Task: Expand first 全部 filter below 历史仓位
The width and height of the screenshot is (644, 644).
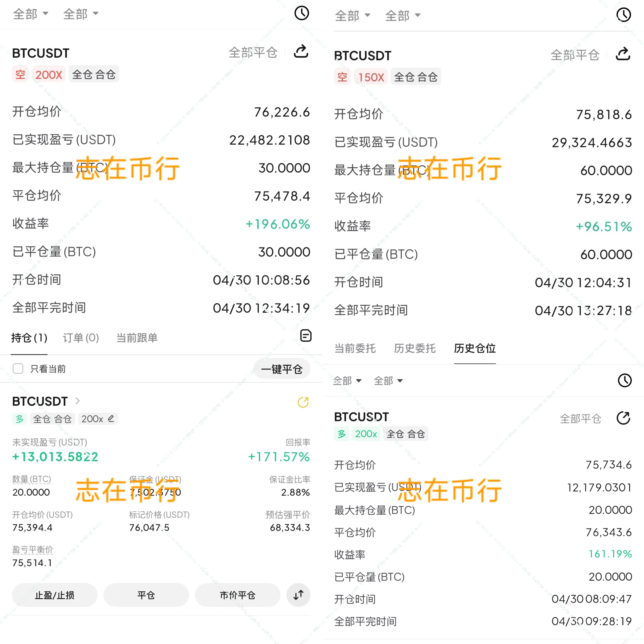Action: [347, 381]
